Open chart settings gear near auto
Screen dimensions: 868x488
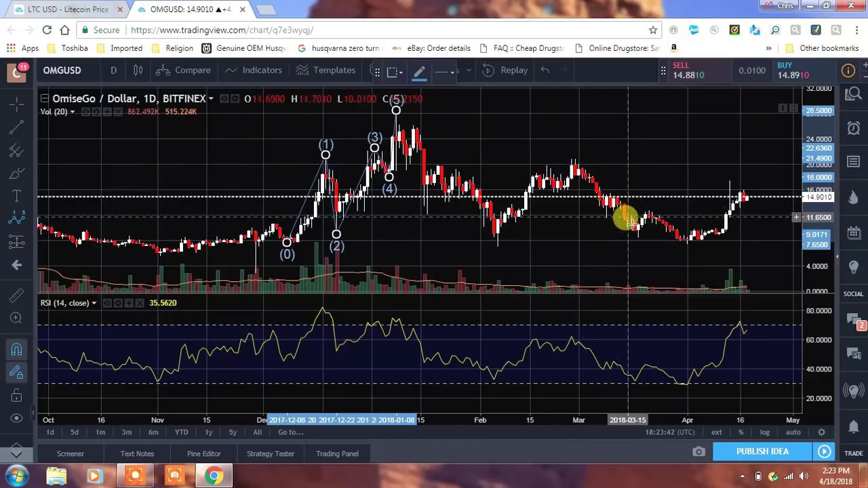[821, 432]
